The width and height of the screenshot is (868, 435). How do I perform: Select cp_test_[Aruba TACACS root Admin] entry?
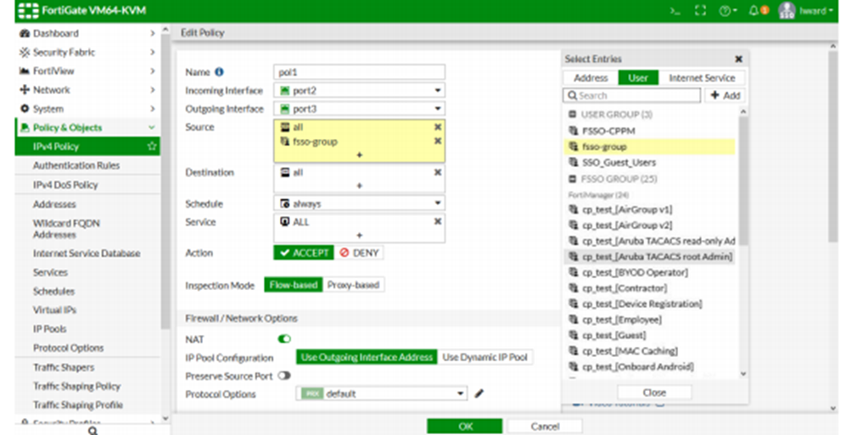(x=649, y=257)
